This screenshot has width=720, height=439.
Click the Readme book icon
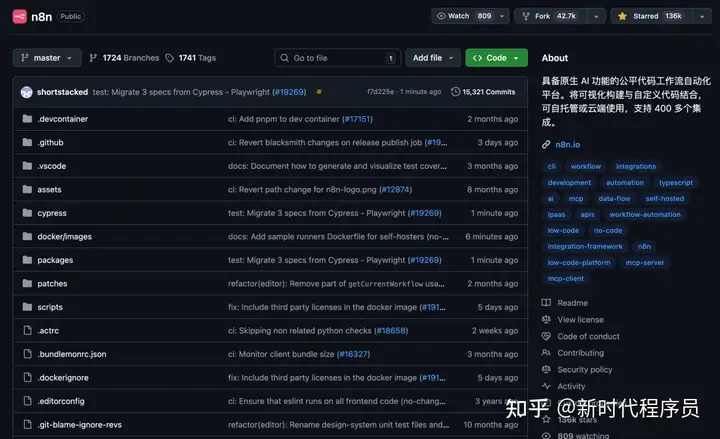pos(546,303)
